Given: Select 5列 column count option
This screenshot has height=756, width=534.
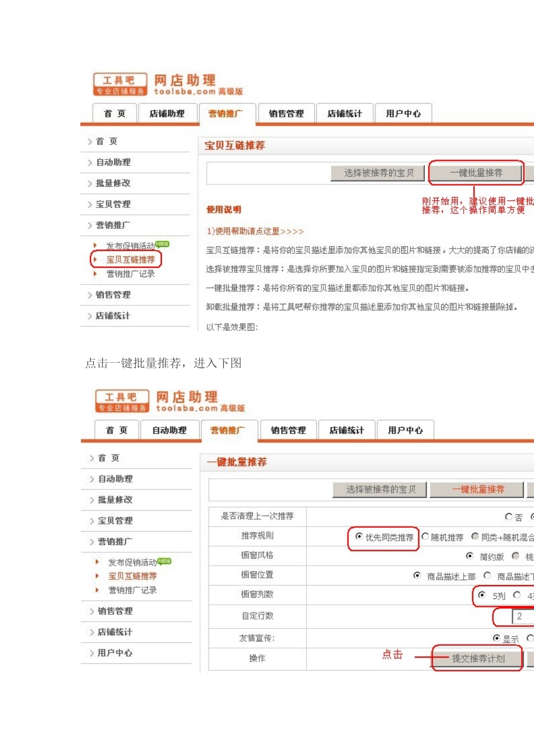Looking at the screenshot, I should point(482,595).
